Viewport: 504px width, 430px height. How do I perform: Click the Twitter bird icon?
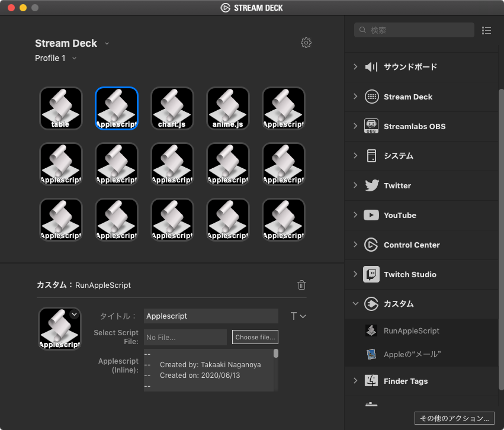(x=371, y=185)
